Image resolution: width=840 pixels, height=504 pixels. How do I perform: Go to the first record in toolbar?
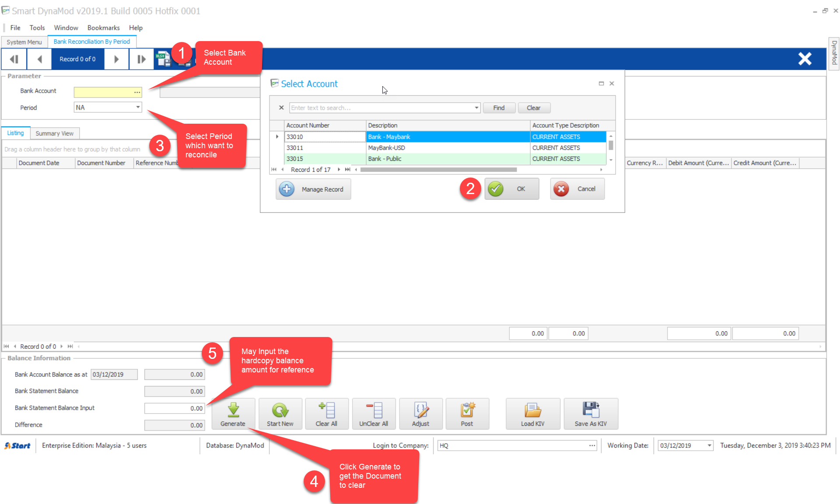(x=14, y=59)
